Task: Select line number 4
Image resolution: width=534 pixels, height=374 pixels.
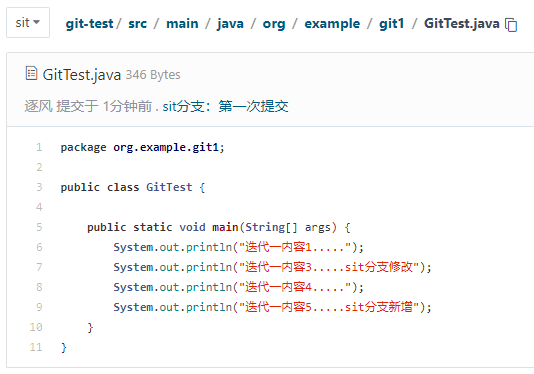Action: (x=39, y=207)
